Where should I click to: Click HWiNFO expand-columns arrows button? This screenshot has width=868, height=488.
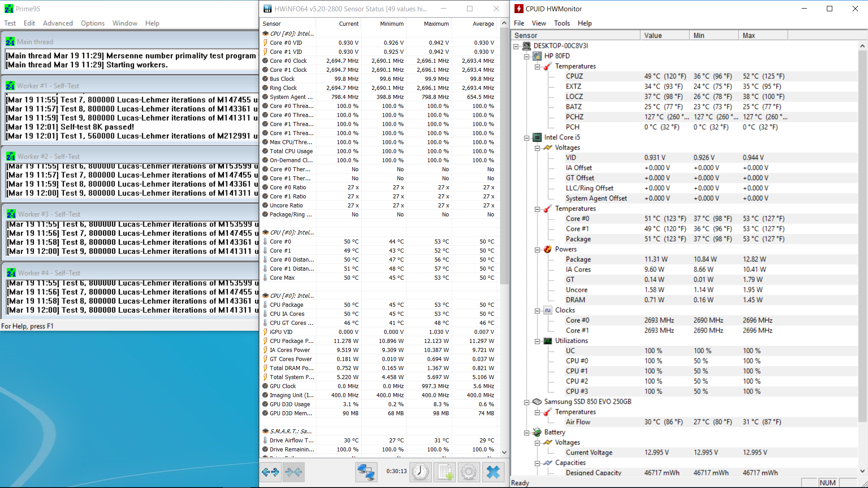[x=270, y=472]
